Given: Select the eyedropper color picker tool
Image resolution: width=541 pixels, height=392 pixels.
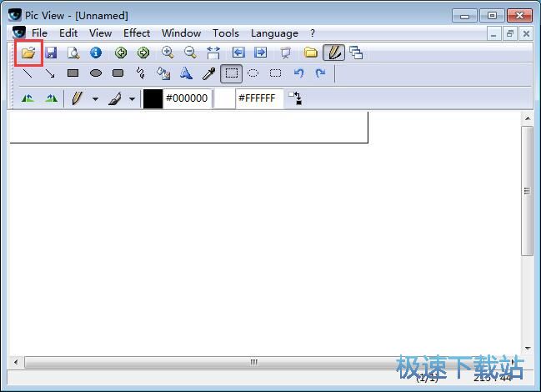Looking at the screenshot, I should coord(208,73).
